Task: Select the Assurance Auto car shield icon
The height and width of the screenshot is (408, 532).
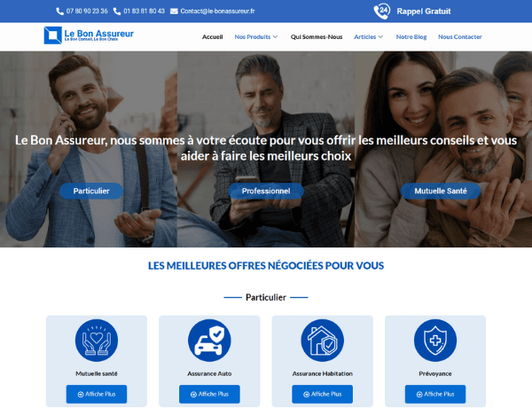Action: click(x=209, y=340)
